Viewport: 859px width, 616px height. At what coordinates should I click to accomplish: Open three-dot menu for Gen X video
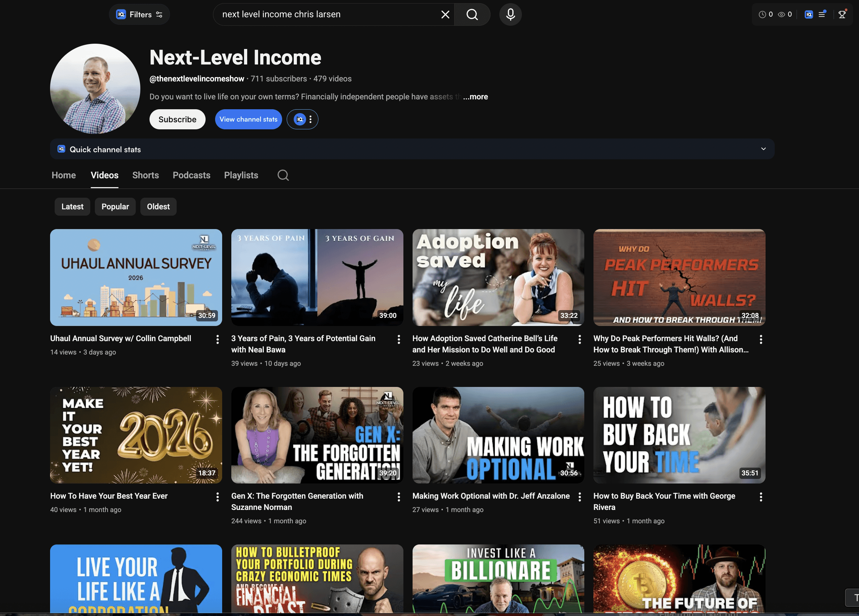pos(398,497)
